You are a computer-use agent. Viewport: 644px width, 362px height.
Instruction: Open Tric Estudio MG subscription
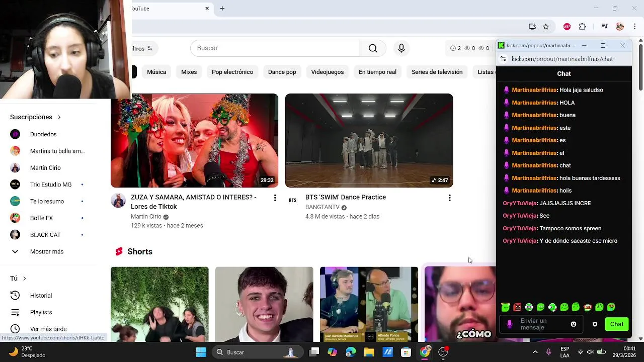pyautogui.click(x=50, y=185)
